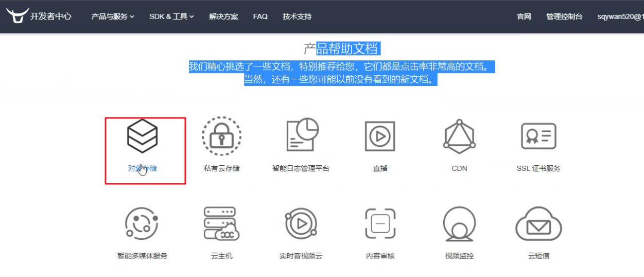Open the SSL 证书服务 certificate icon

coord(538,136)
